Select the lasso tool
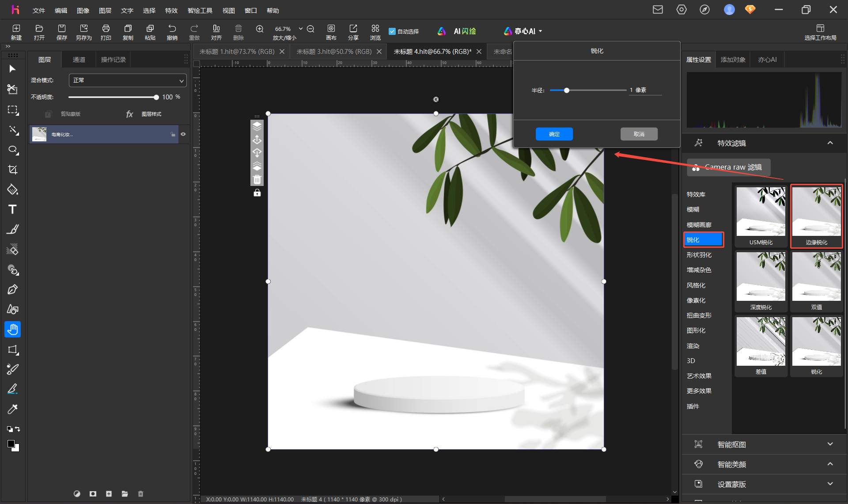848x504 pixels. click(12, 150)
